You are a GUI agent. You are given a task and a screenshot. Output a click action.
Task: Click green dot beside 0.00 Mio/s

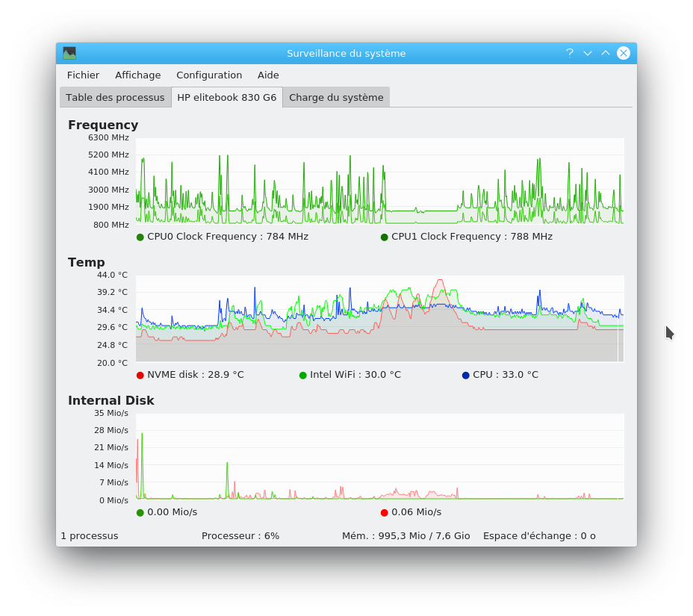[140, 513]
